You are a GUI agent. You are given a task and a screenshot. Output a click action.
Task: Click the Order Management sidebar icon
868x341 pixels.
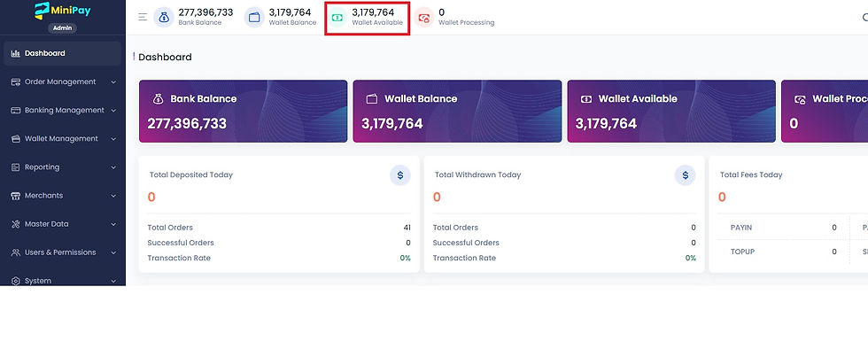pos(16,81)
